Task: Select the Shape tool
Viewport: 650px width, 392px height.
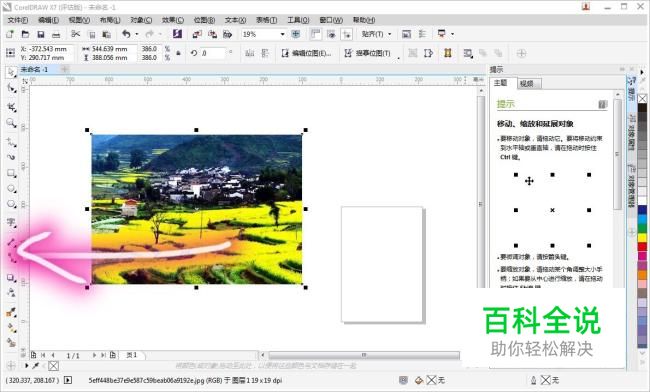Action: coord(11,88)
